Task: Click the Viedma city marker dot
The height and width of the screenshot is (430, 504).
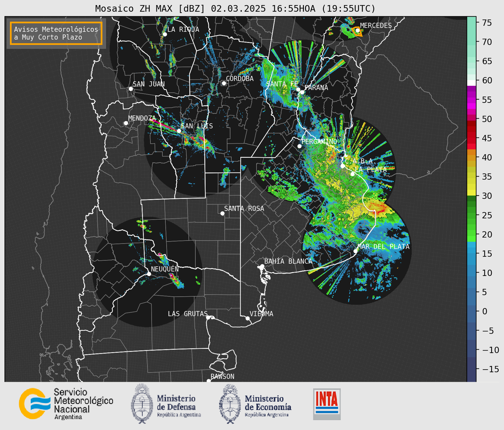Action: coord(248,318)
